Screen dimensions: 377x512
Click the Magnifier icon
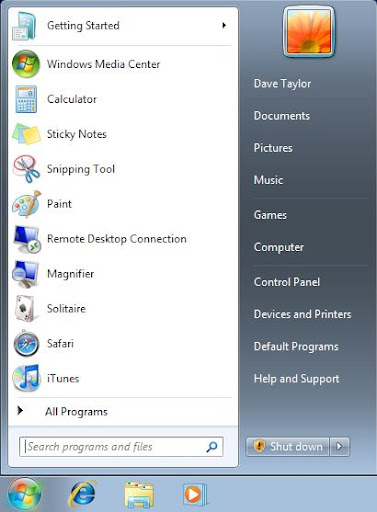coord(26,274)
